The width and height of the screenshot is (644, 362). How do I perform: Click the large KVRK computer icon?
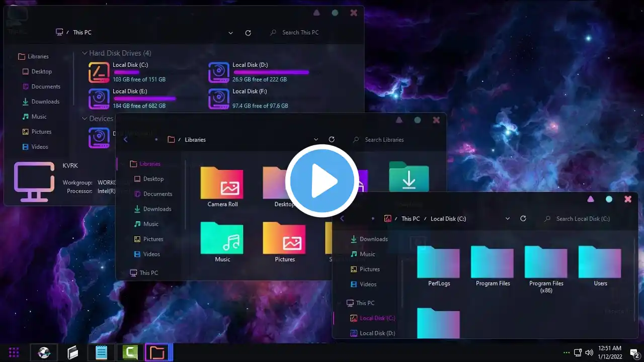tap(34, 182)
